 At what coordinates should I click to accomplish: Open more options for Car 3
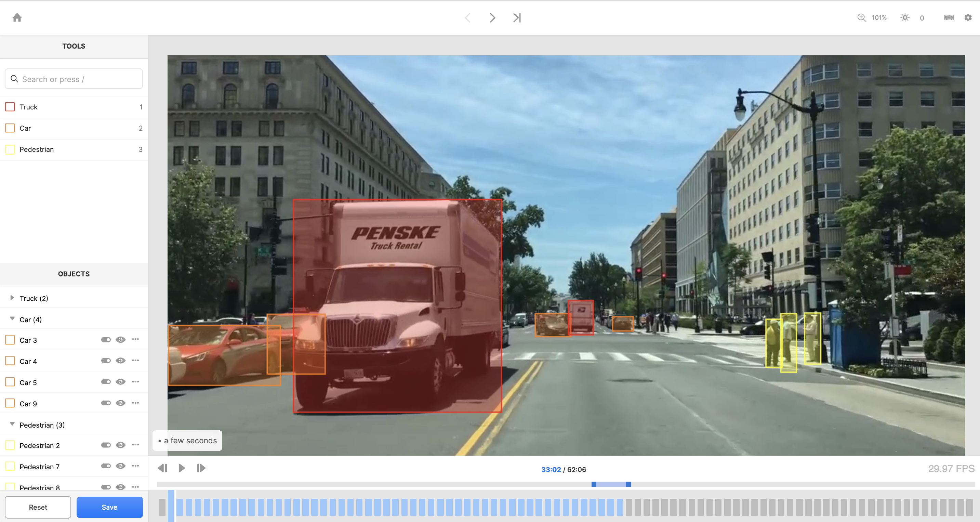(135, 339)
